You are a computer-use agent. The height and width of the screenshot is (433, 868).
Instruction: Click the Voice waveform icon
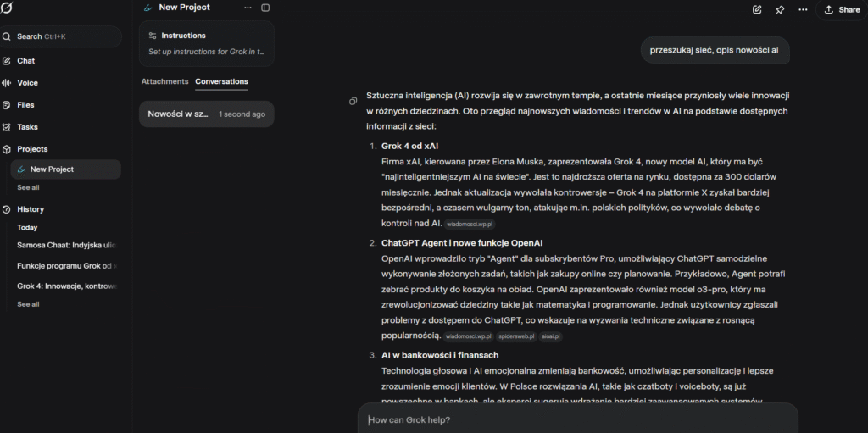coord(7,83)
